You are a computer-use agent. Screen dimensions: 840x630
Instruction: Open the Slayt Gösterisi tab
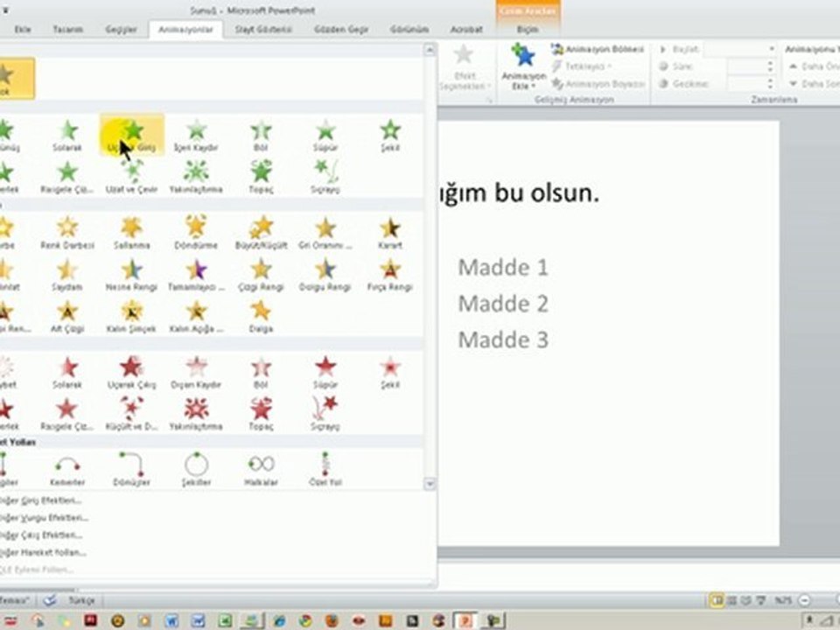pos(263,30)
